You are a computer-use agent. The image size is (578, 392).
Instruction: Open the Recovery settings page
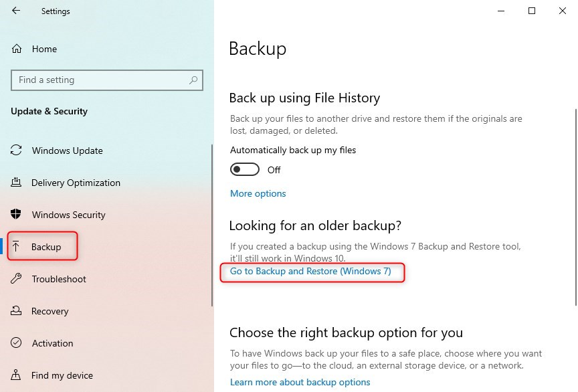(x=50, y=311)
